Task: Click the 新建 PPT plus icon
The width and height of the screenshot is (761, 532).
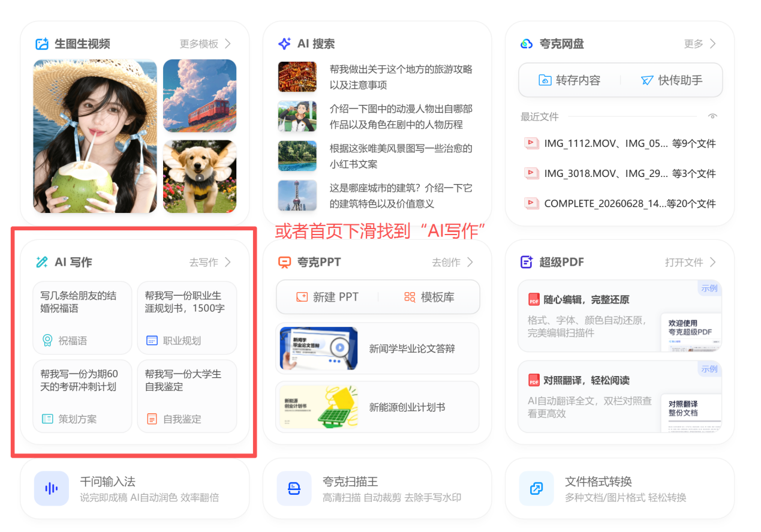Action: click(x=302, y=297)
